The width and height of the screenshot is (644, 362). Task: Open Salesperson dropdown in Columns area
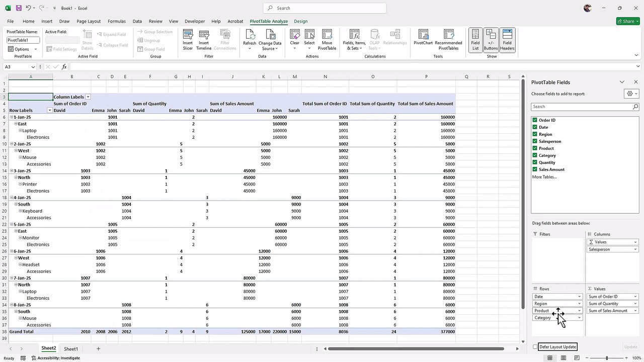tap(635, 249)
